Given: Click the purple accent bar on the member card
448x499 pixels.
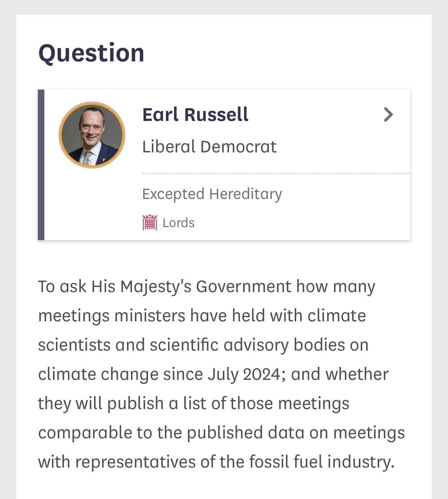Looking at the screenshot, I should coord(41,165).
